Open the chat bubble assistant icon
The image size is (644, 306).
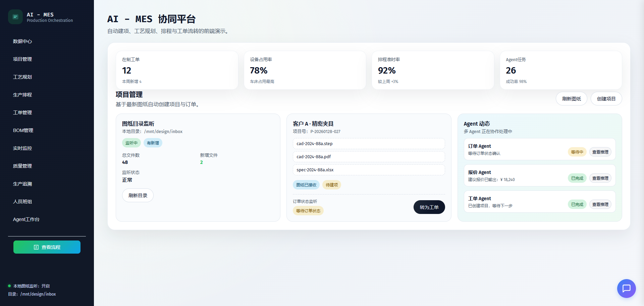point(626,288)
